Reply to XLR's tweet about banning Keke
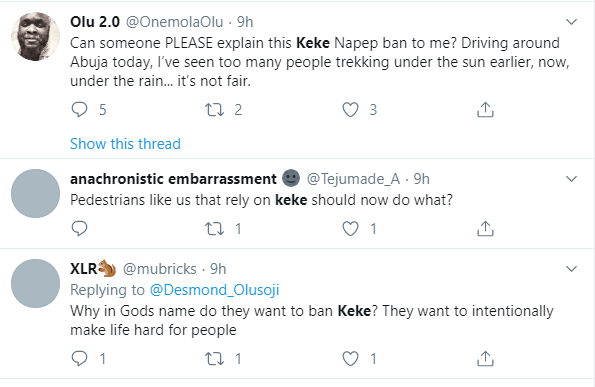The height and width of the screenshot is (387, 595). point(79,358)
